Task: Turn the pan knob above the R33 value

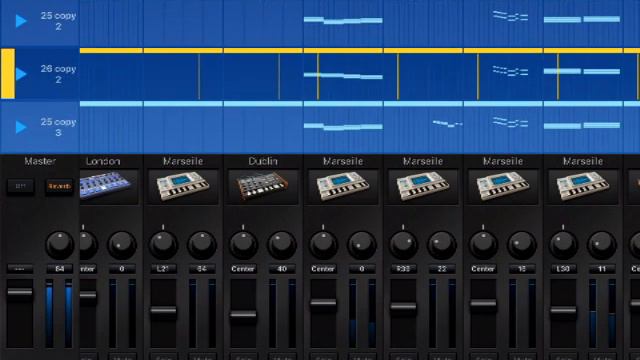Action: (x=403, y=245)
